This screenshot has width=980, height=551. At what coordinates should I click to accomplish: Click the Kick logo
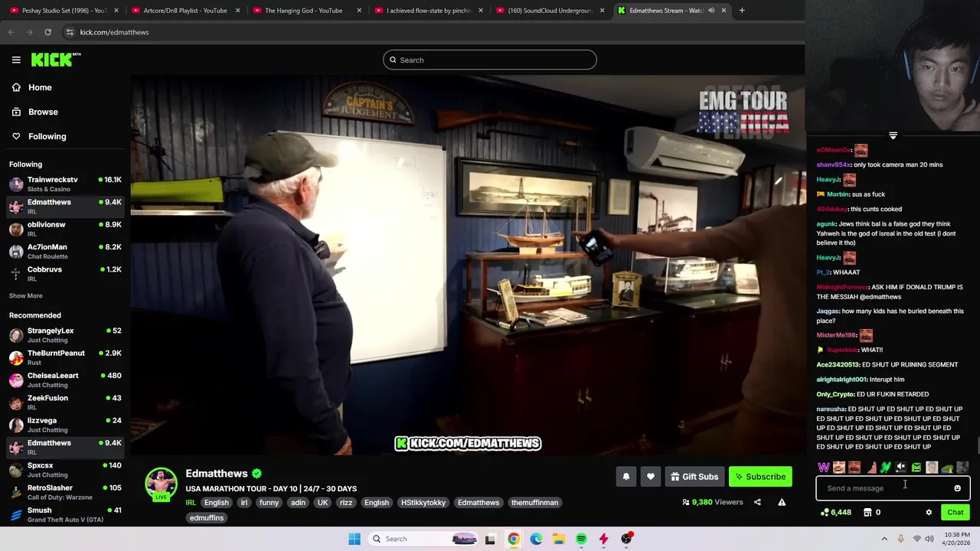pos(56,60)
